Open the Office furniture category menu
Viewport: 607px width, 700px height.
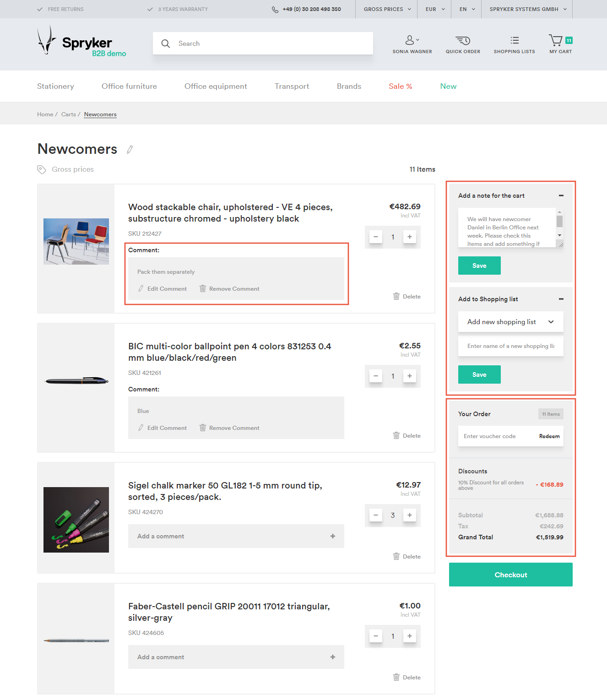coord(129,86)
